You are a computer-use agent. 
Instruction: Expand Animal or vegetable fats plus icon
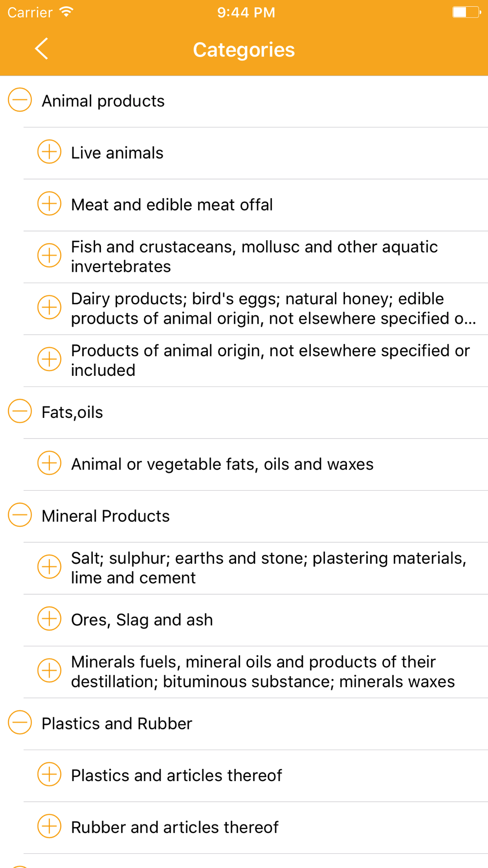49,463
